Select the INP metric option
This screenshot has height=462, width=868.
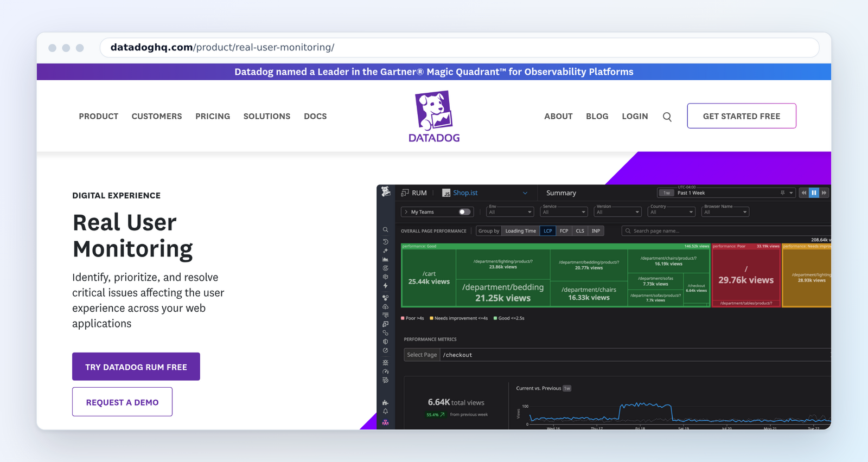pos(596,231)
